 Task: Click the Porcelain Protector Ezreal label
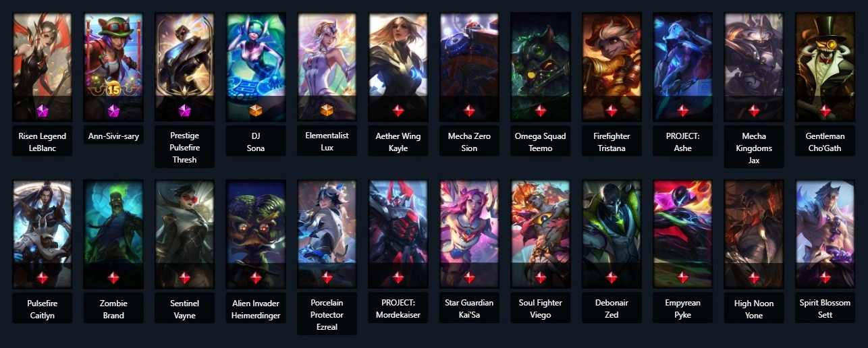(x=327, y=315)
